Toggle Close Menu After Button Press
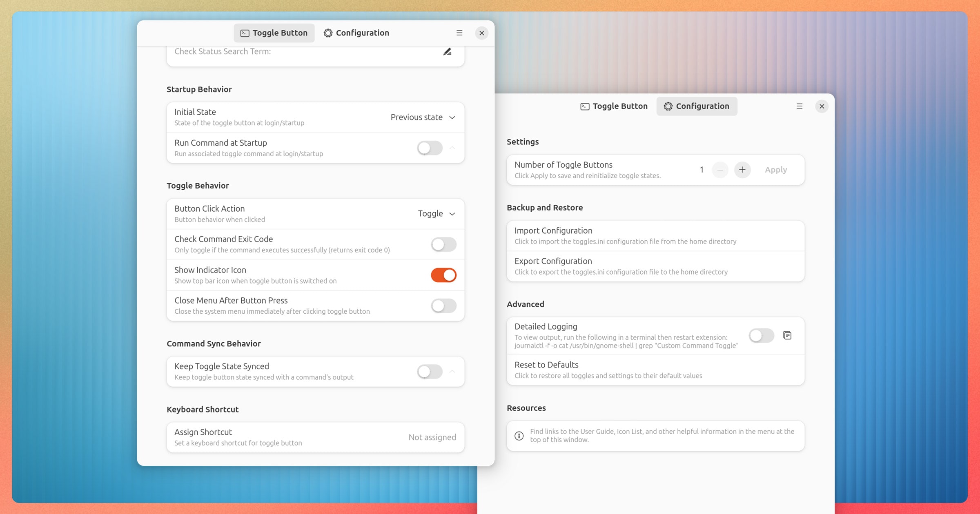The height and width of the screenshot is (514, 980). (x=443, y=306)
